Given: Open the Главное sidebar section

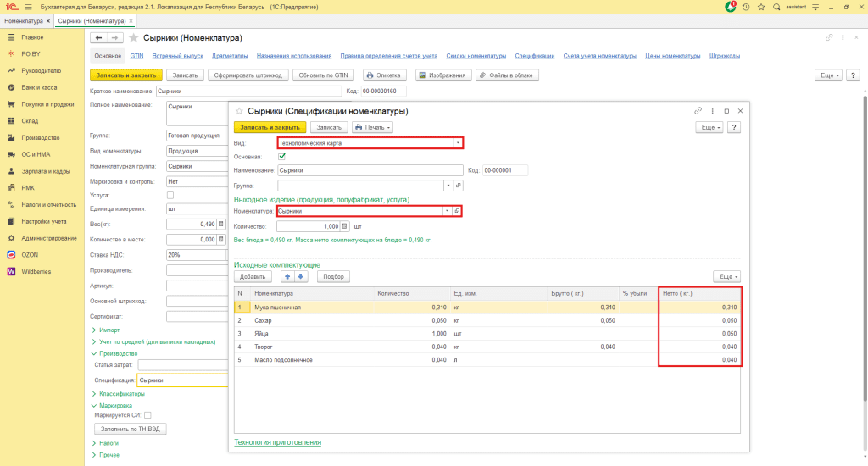Looking at the screenshot, I should pyautogui.click(x=32, y=37).
